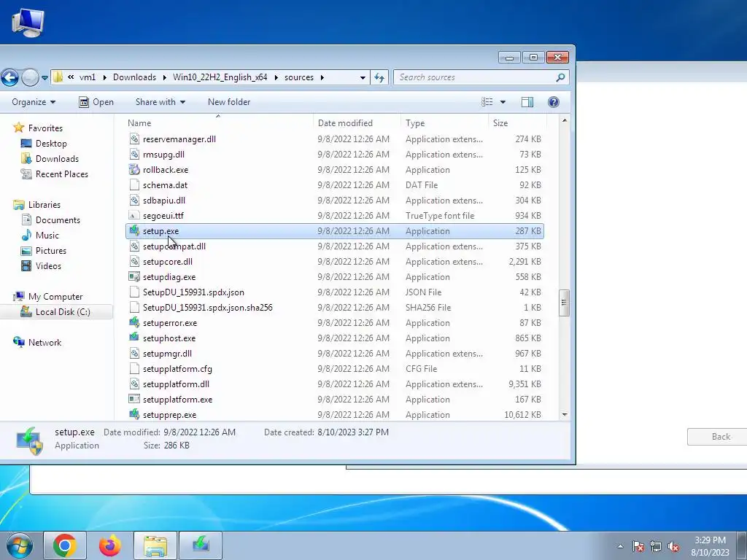Image resolution: width=747 pixels, height=560 pixels.
Task: Open the Videos library
Action: point(48,265)
